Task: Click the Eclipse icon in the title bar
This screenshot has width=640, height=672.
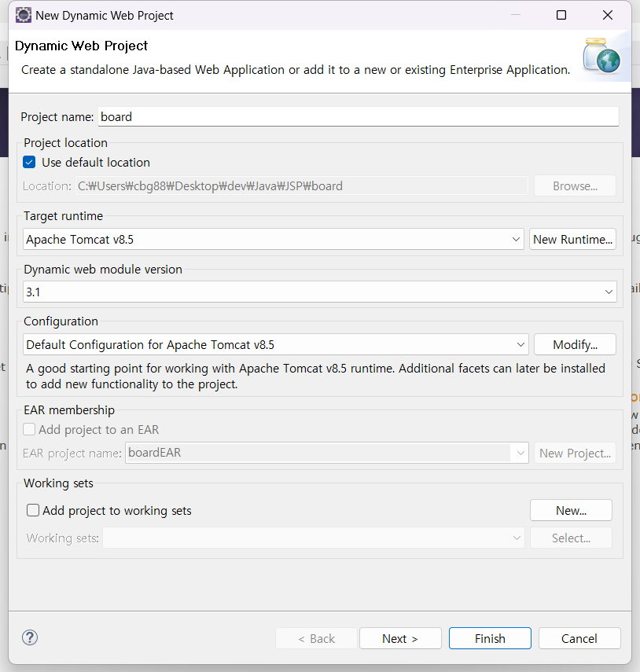Action: tap(23, 16)
